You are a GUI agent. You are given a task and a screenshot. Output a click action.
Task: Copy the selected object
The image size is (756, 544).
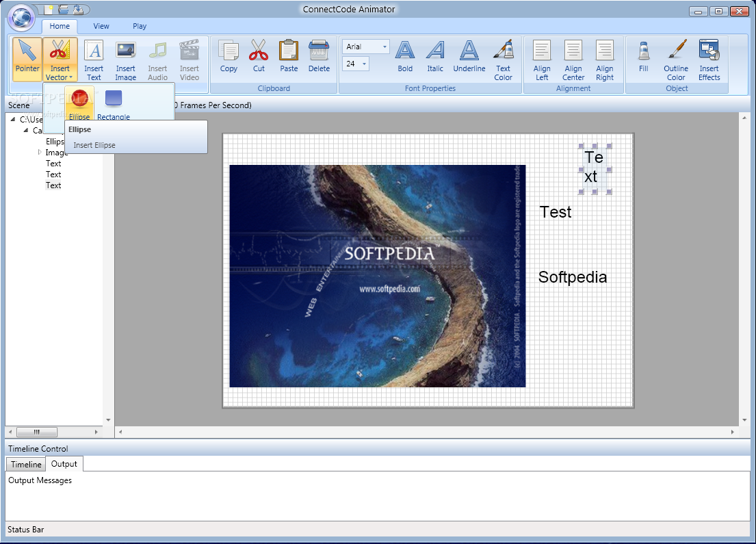coord(229,56)
